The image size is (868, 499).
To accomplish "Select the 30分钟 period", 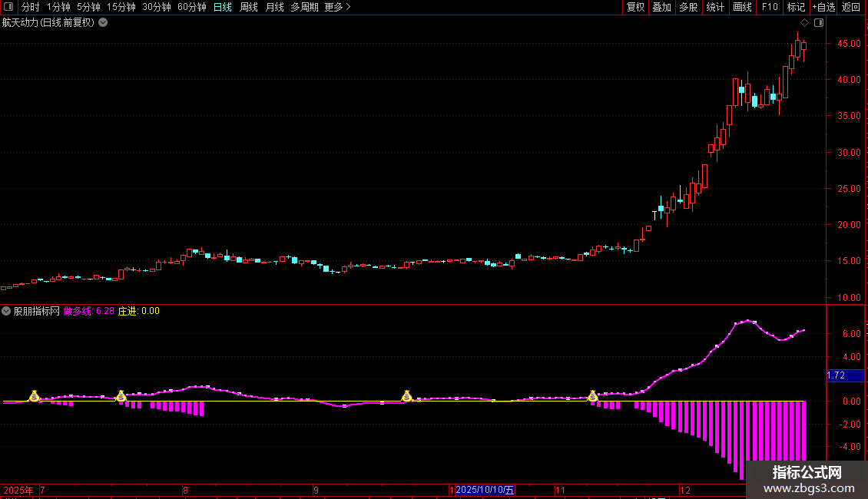I will tap(157, 7).
